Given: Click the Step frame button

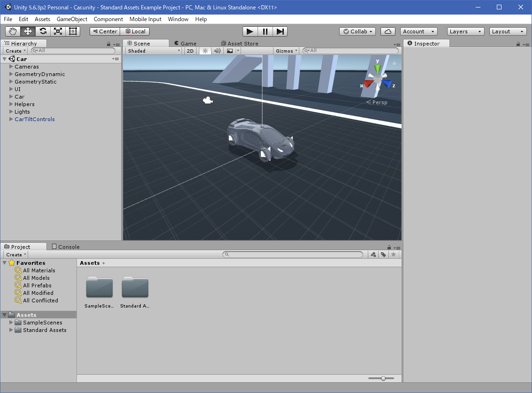Looking at the screenshot, I should point(280,31).
